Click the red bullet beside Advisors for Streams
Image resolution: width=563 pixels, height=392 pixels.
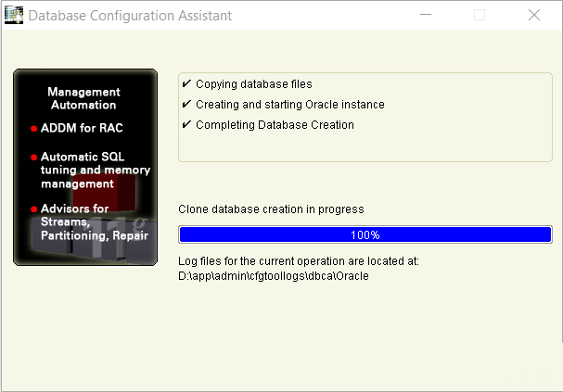(x=33, y=209)
